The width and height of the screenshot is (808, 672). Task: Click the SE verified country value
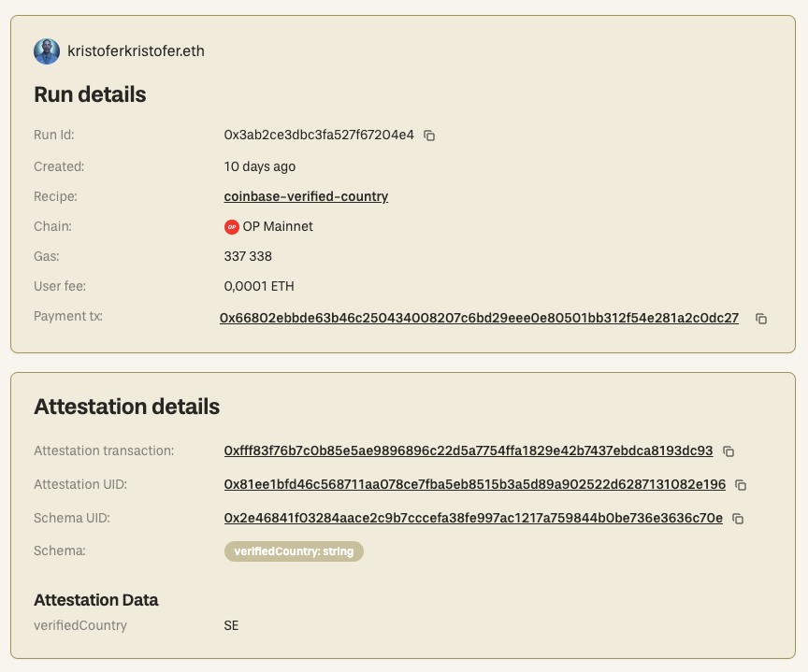[231, 625]
